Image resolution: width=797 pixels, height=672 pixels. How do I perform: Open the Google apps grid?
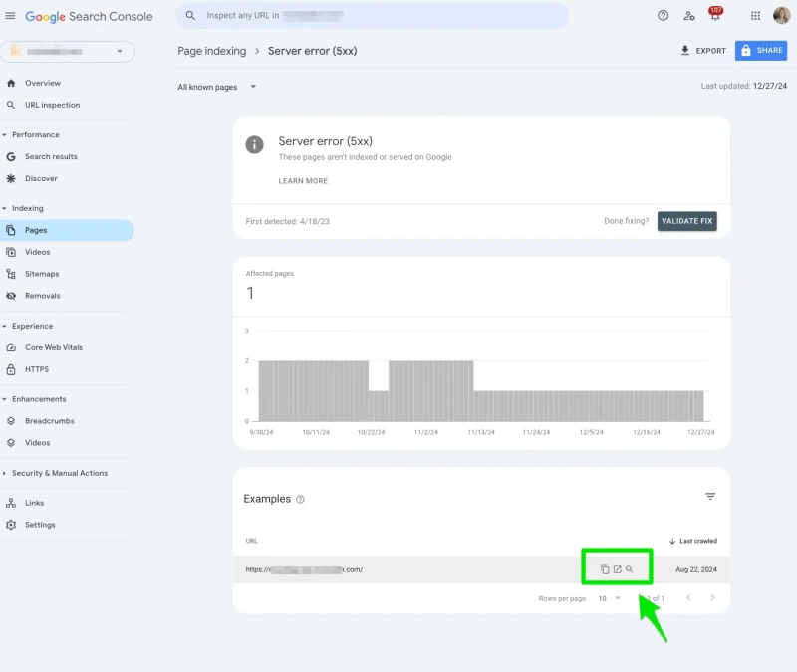pos(755,16)
